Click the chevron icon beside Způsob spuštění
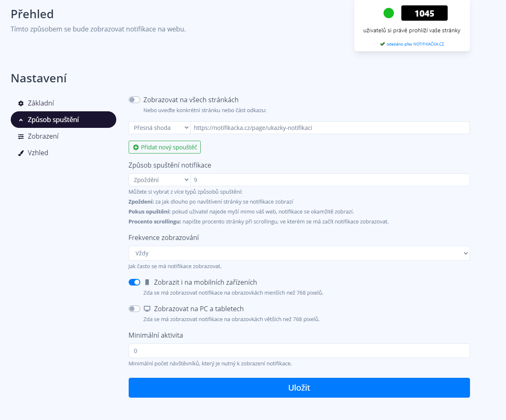 tap(21, 120)
